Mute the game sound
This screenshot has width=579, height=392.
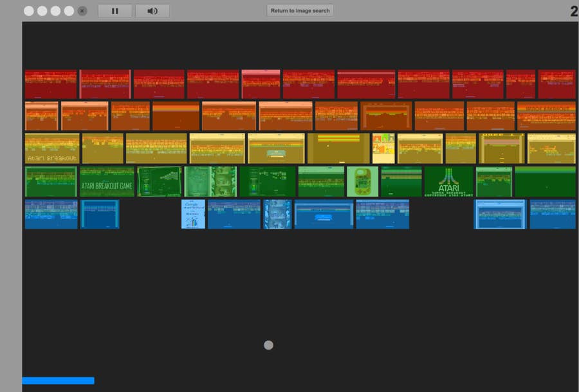click(x=152, y=11)
